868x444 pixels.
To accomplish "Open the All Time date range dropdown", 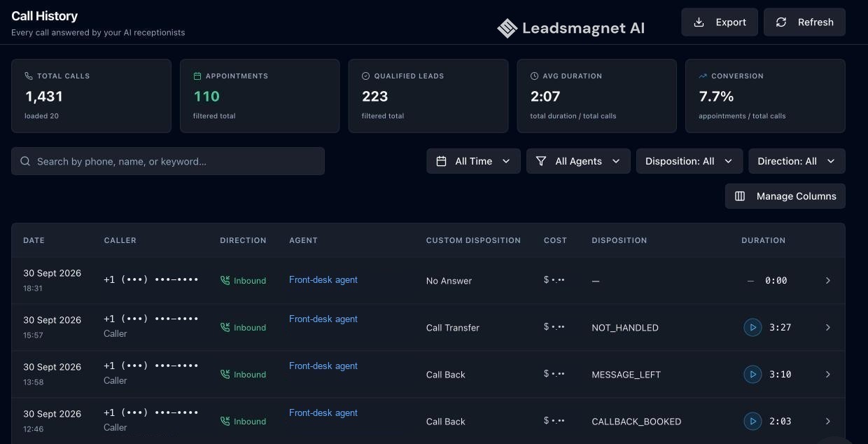I will (473, 161).
